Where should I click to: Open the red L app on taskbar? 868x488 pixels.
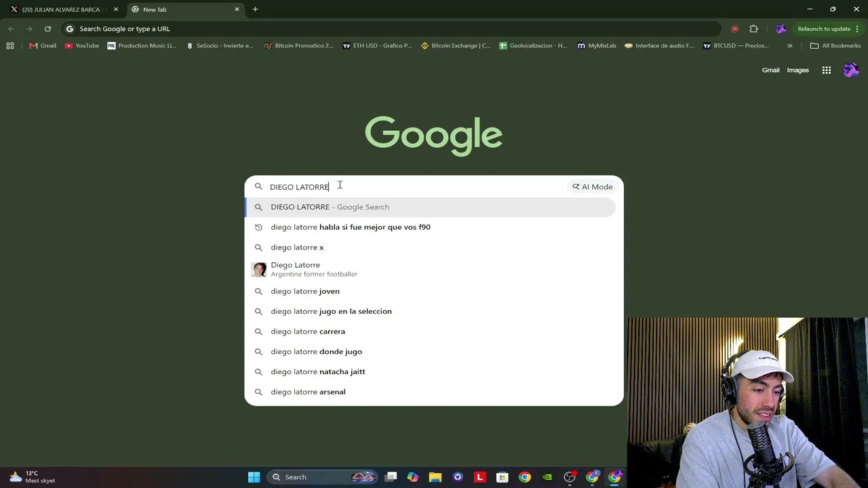tap(480, 477)
